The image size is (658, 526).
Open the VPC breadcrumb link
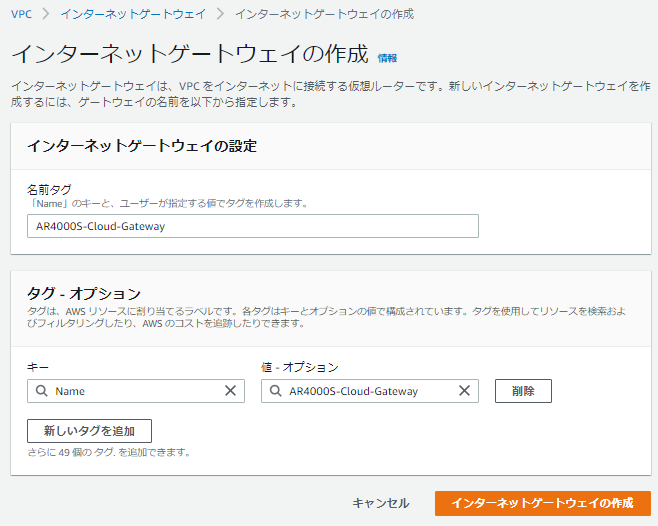point(21,15)
